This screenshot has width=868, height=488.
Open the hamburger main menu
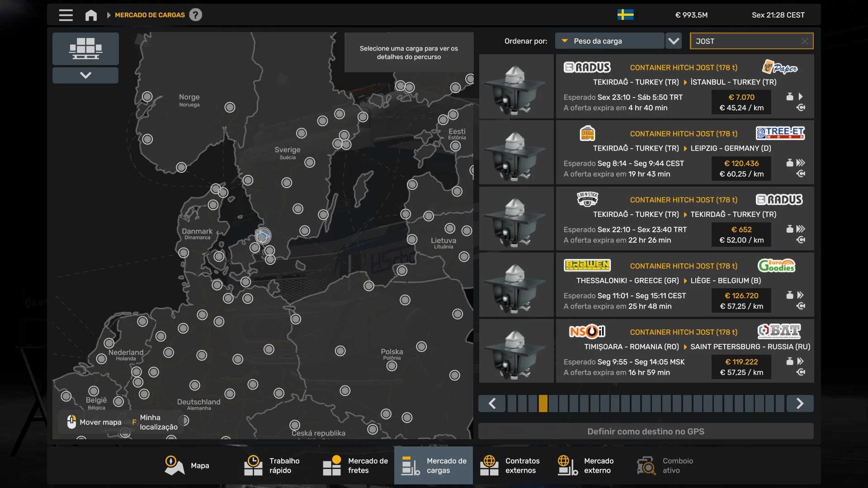[x=66, y=15]
